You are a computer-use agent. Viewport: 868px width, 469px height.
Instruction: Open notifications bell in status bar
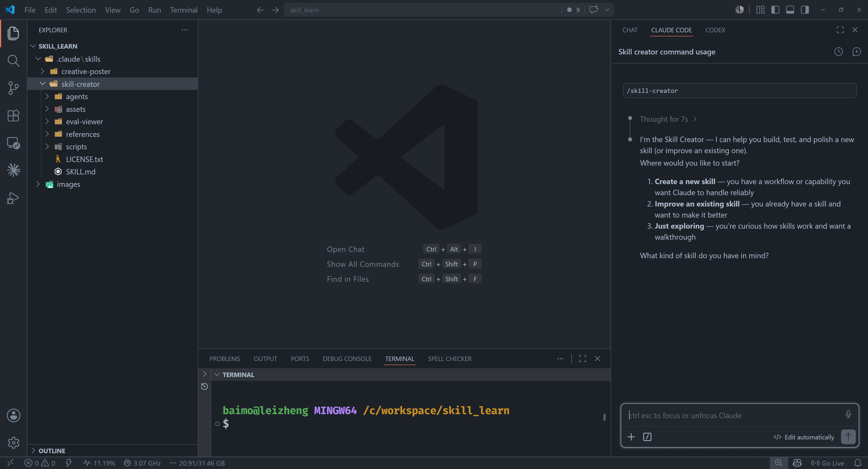coord(858,463)
